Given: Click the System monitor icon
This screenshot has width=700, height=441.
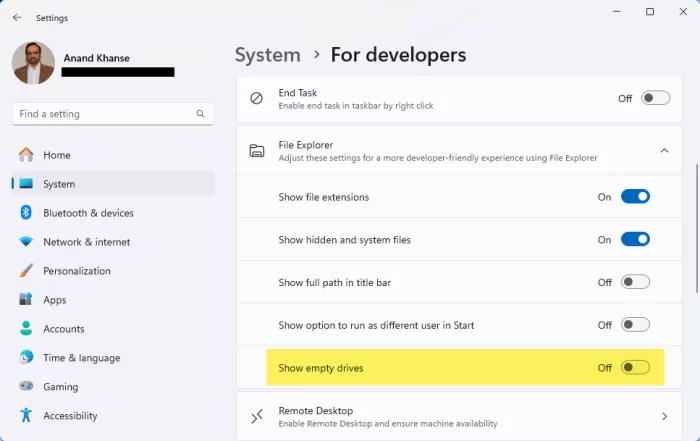Looking at the screenshot, I should pyautogui.click(x=26, y=183).
